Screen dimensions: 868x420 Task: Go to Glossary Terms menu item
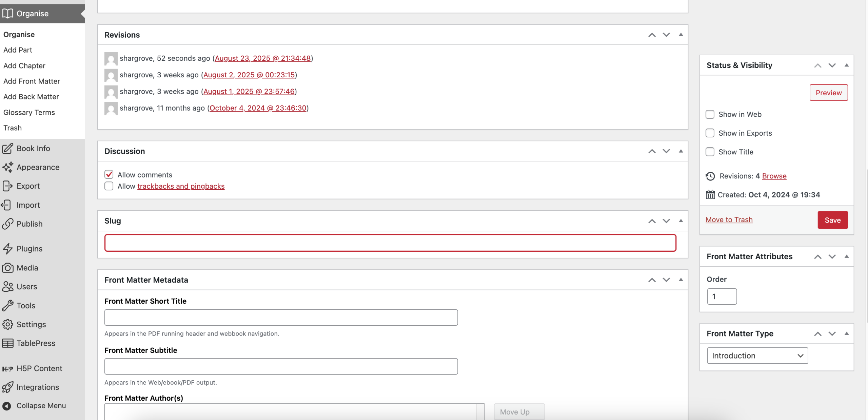point(29,112)
